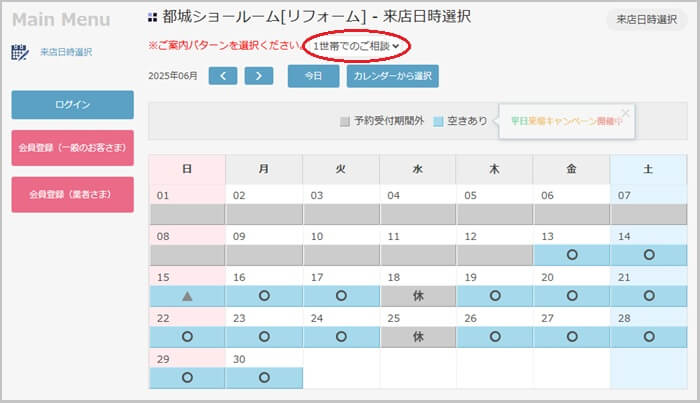700x403 pixels.
Task: Select available circle on June 27
Action: pos(572,337)
